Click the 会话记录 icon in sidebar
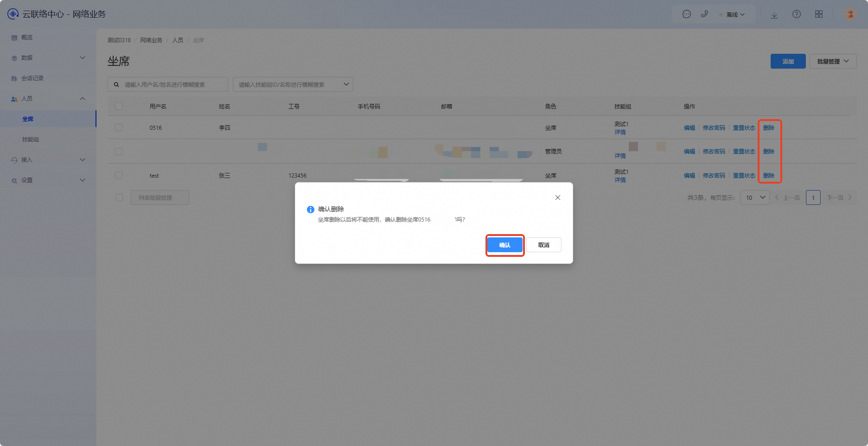 pos(14,78)
